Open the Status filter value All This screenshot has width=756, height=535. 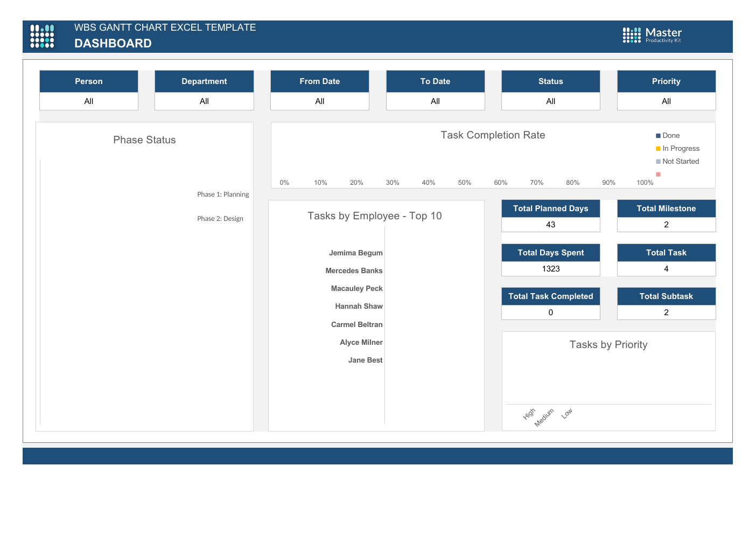click(551, 101)
